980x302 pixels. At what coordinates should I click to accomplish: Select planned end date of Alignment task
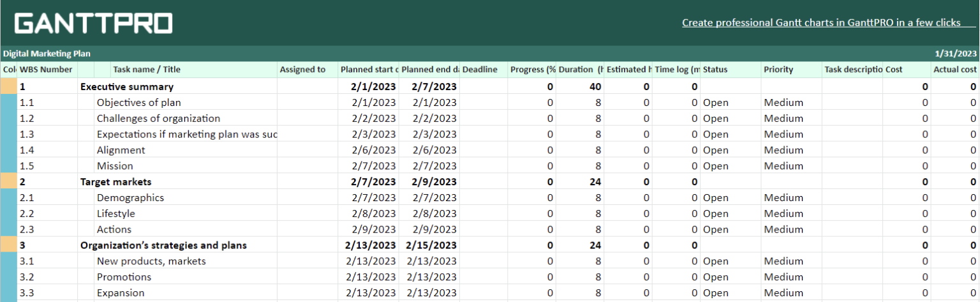tap(434, 150)
